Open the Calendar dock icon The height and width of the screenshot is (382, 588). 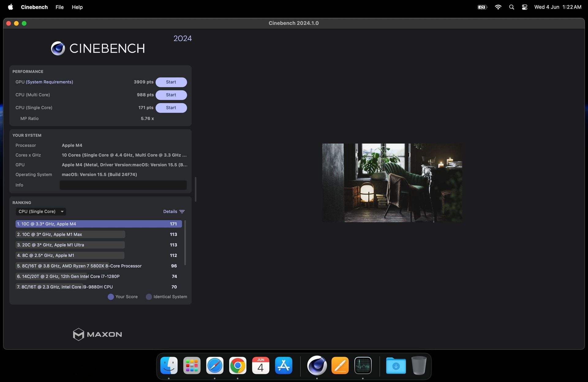261,365
